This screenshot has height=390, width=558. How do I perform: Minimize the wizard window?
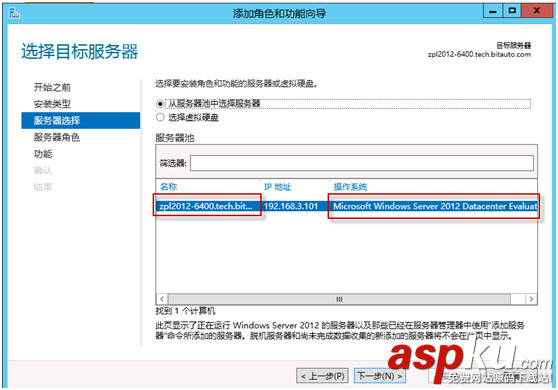pyautogui.click(x=493, y=11)
